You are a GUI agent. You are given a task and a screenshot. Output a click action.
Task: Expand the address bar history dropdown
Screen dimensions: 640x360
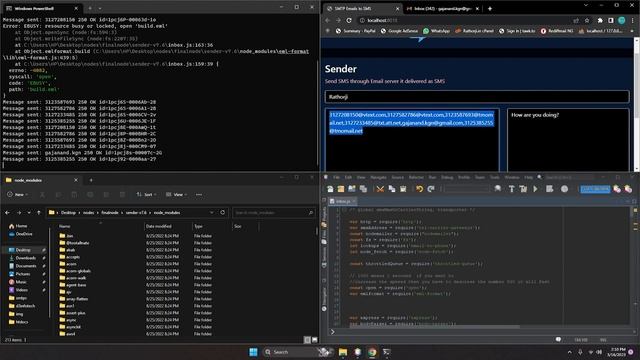211,213
